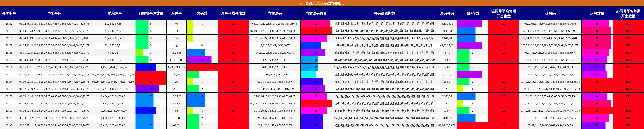644x129 pixels.
Task: Select draw period 26149
Action: coord(9,118)
